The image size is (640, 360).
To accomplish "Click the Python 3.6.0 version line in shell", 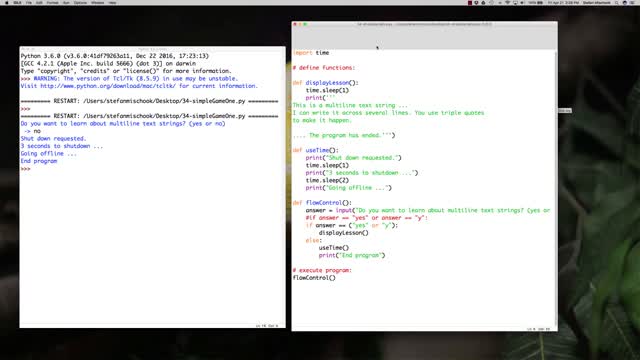I will [x=115, y=56].
